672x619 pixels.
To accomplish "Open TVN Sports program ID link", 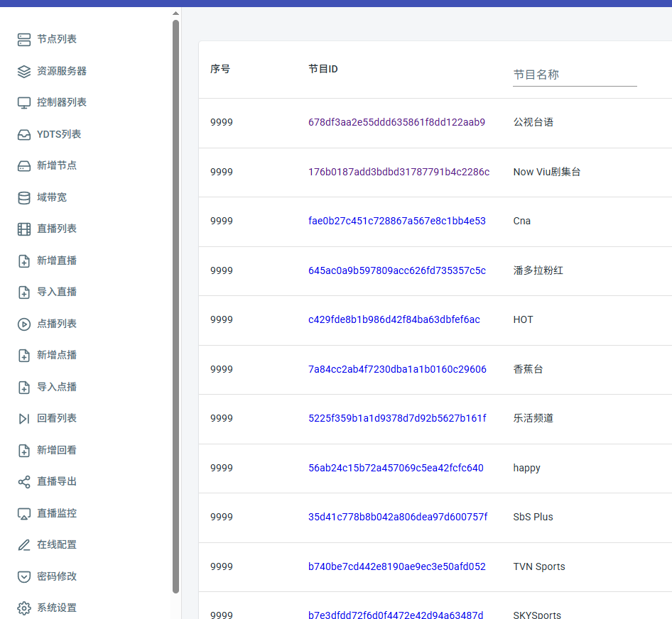I will click(x=396, y=566).
